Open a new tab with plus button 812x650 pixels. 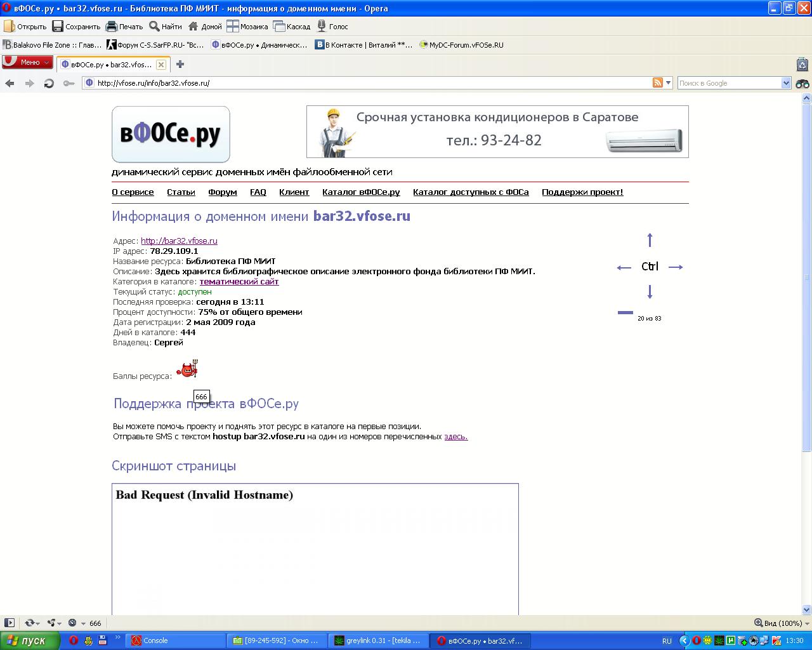180,64
